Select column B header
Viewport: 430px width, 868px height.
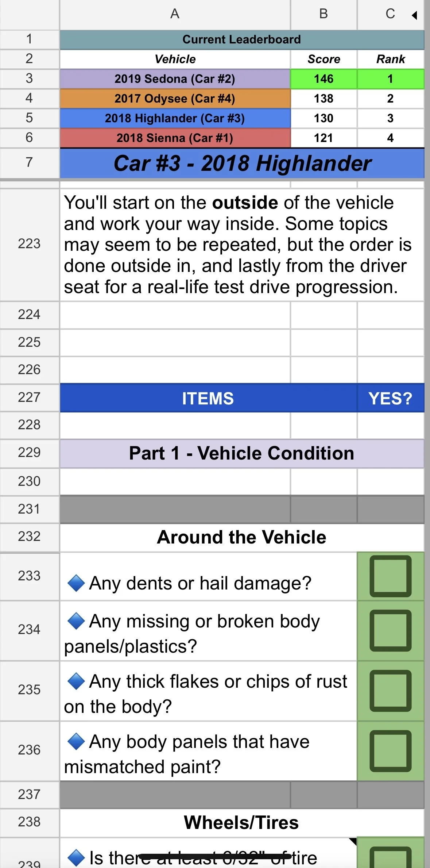[324, 14]
